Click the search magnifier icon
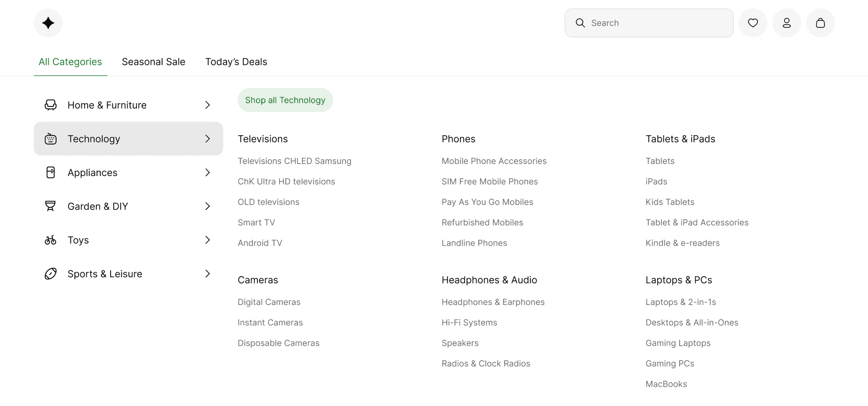Viewport: 868px width, 406px height. click(x=580, y=23)
